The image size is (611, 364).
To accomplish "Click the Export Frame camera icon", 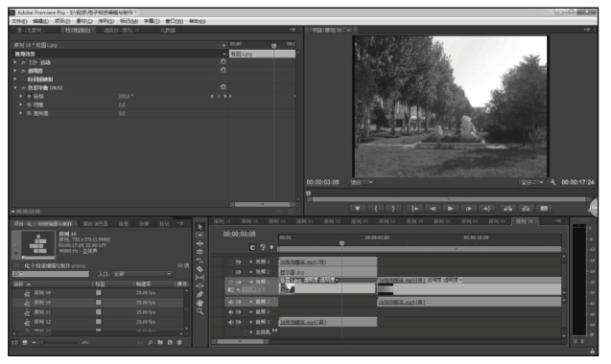I will click(x=544, y=209).
